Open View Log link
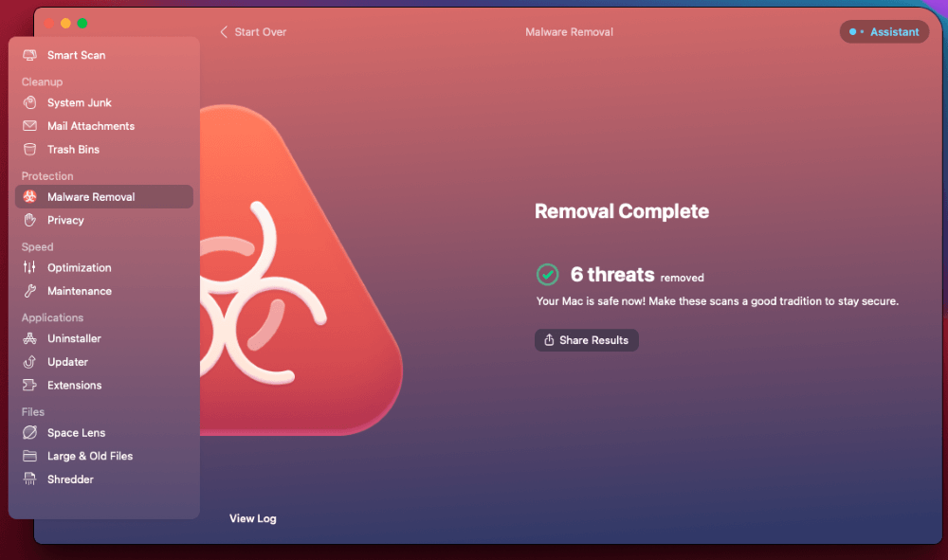Viewport: 948px width, 560px height. 253,518
